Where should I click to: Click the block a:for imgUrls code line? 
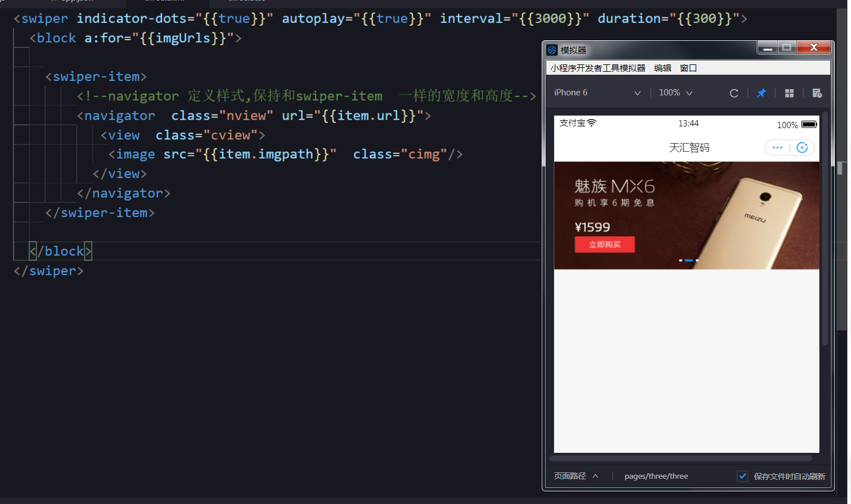pos(136,38)
